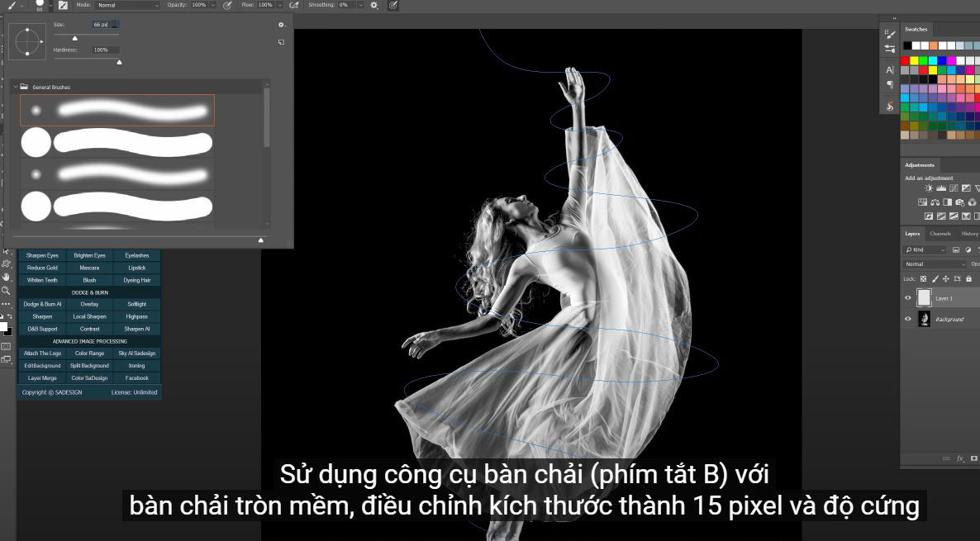Add Color Balance adjustment icon
980x541 pixels.
tap(935, 202)
